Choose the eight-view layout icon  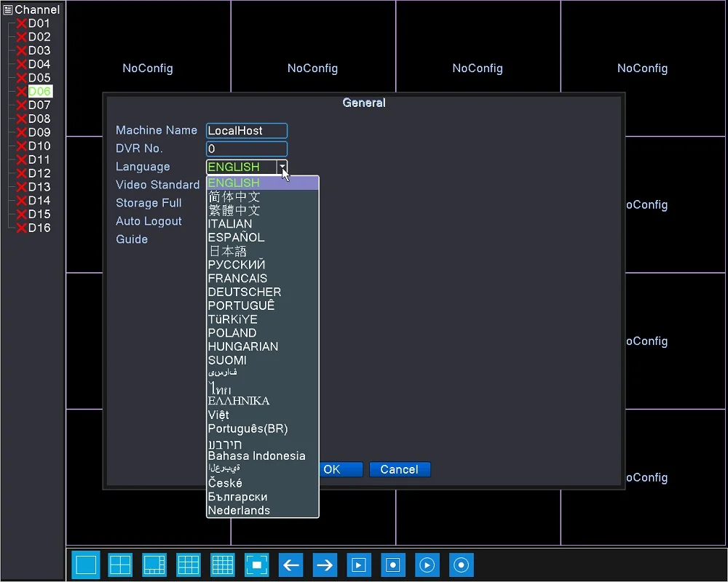154,565
